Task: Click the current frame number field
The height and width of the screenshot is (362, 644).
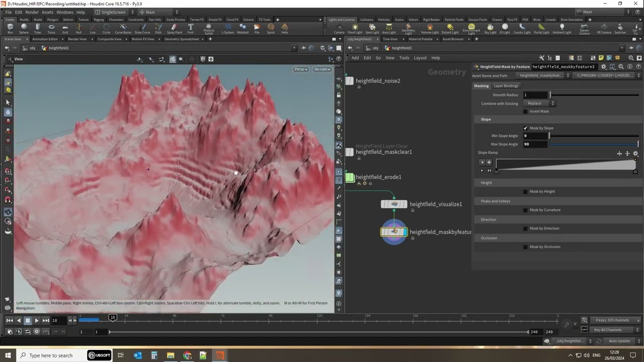Action: pos(58,320)
